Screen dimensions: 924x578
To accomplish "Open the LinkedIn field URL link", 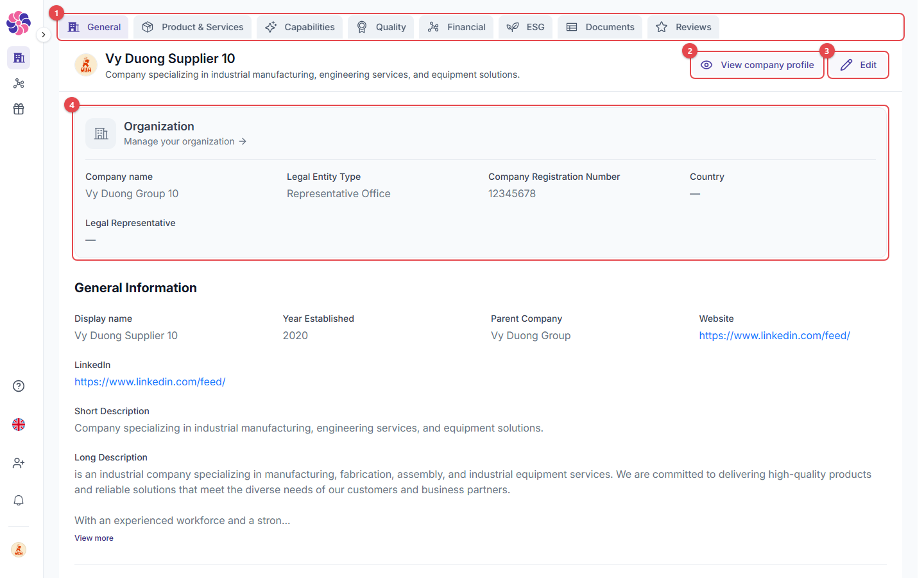I will pos(150,381).
